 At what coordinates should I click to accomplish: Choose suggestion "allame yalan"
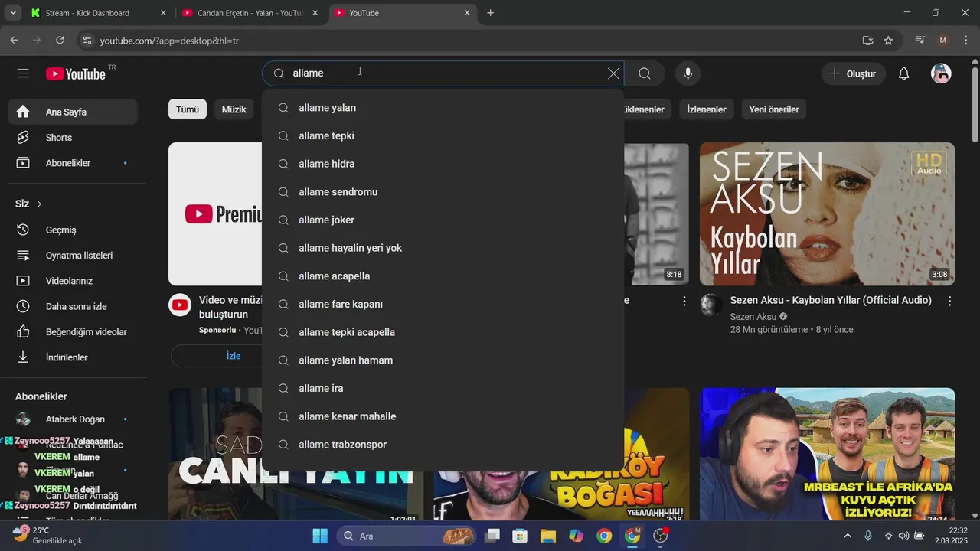click(443, 108)
